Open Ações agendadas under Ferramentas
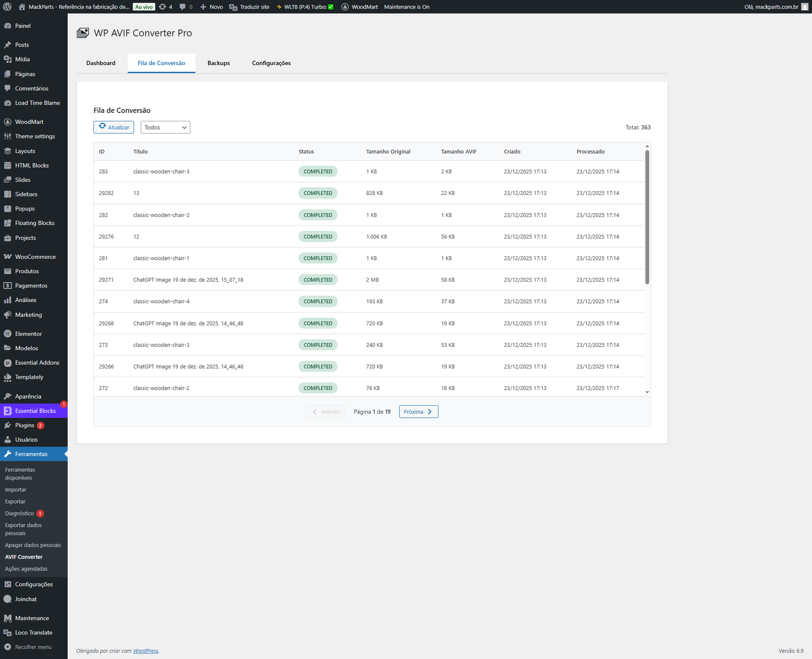Image resolution: width=812 pixels, height=659 pixels. pyautogui.click(x=26, y=569)
